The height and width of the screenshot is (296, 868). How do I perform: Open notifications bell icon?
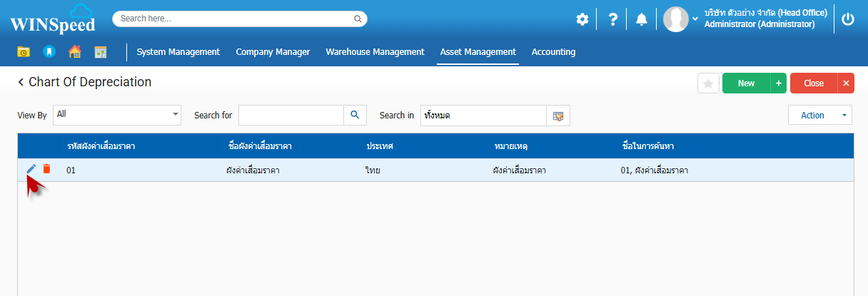click(x=642, y=19)
